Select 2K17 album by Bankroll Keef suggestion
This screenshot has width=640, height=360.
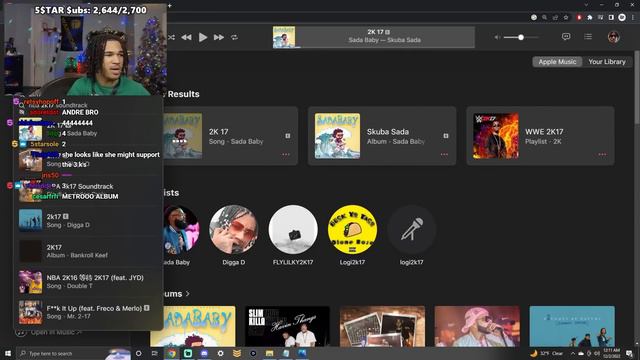[x=89, y=251]
